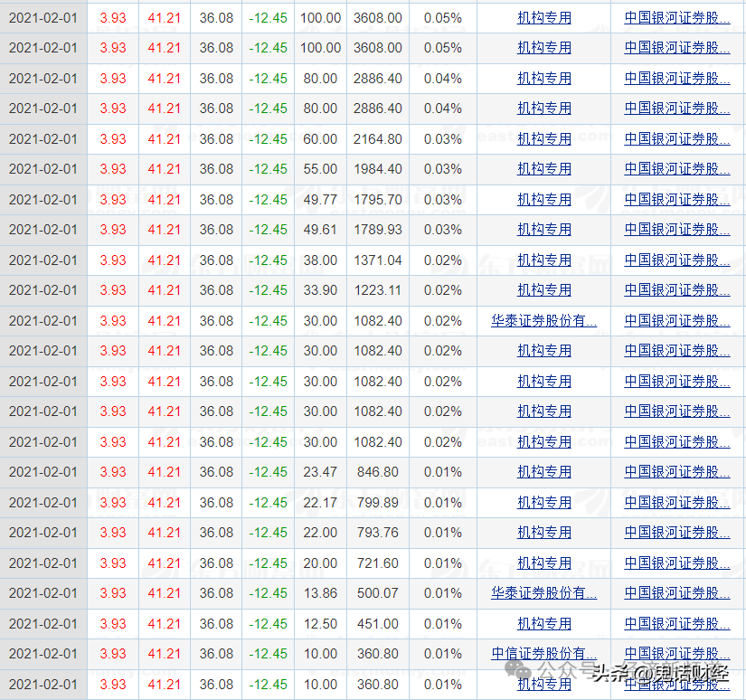Screen dimensions: 746x700
Task: Select the 33.90 volume cell
Action: pos(320,289)
